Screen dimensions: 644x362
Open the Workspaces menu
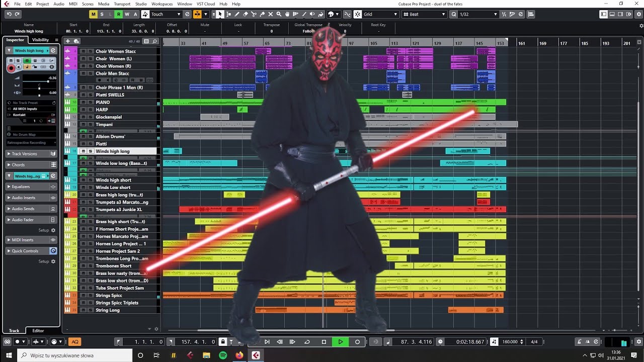pos(162,4)
